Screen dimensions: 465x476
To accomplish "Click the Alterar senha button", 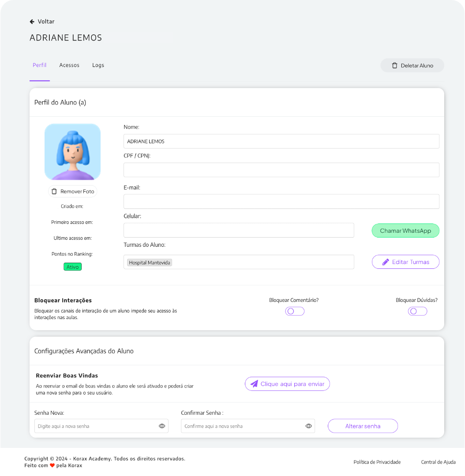I will (363, 426).
